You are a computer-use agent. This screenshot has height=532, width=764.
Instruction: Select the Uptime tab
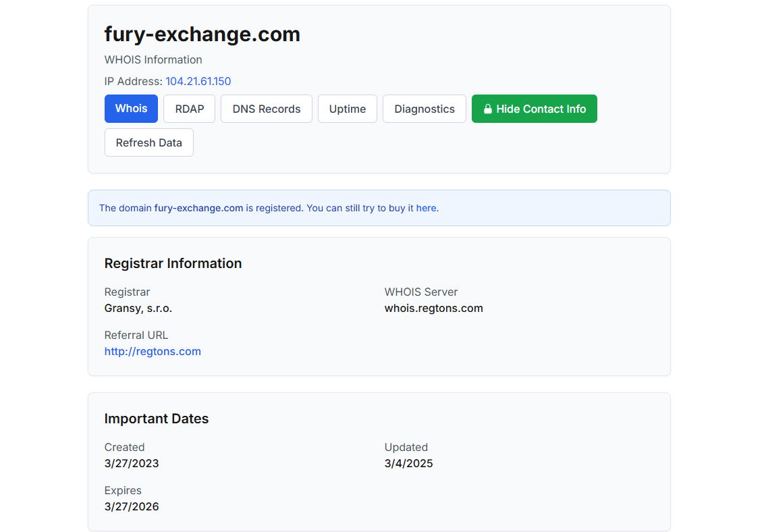click(347, 109)
